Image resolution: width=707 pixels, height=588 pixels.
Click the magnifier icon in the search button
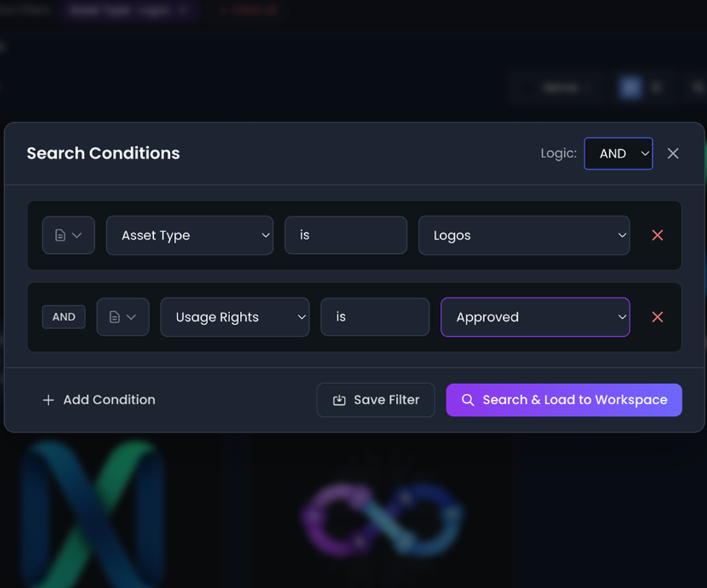(x=468, y=399)
